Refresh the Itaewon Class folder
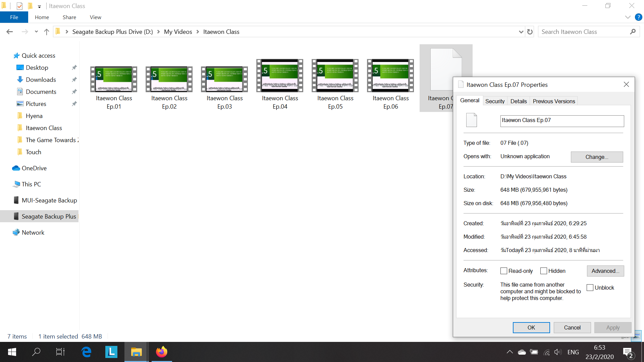644x362 pixels. coord(530,32)
